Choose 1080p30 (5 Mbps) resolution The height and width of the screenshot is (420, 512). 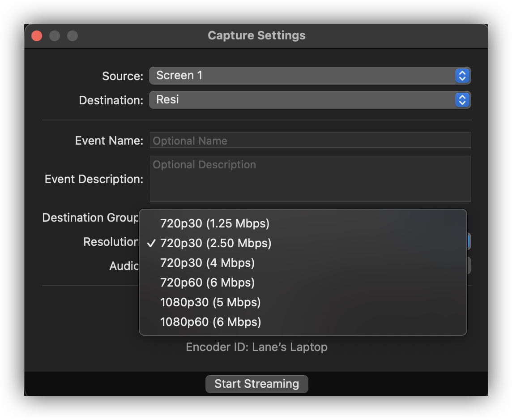pyautogui.click(x=210, y=302)
